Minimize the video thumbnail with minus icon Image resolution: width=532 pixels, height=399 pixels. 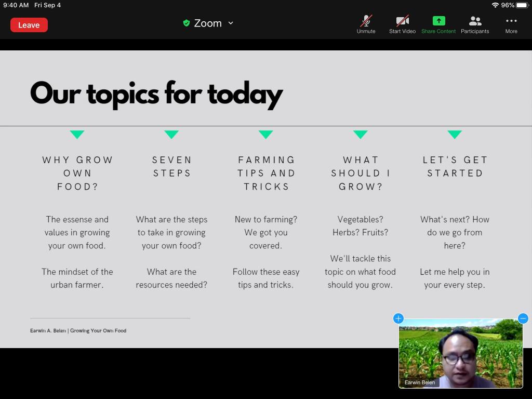523,318
